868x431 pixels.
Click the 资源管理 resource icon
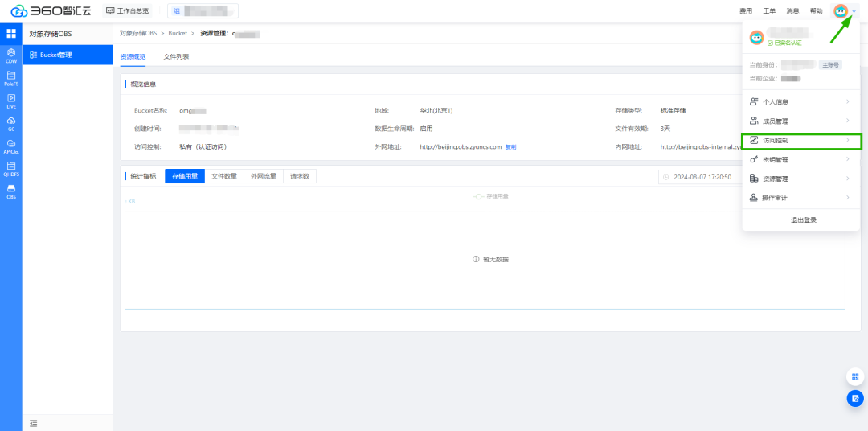753,179
